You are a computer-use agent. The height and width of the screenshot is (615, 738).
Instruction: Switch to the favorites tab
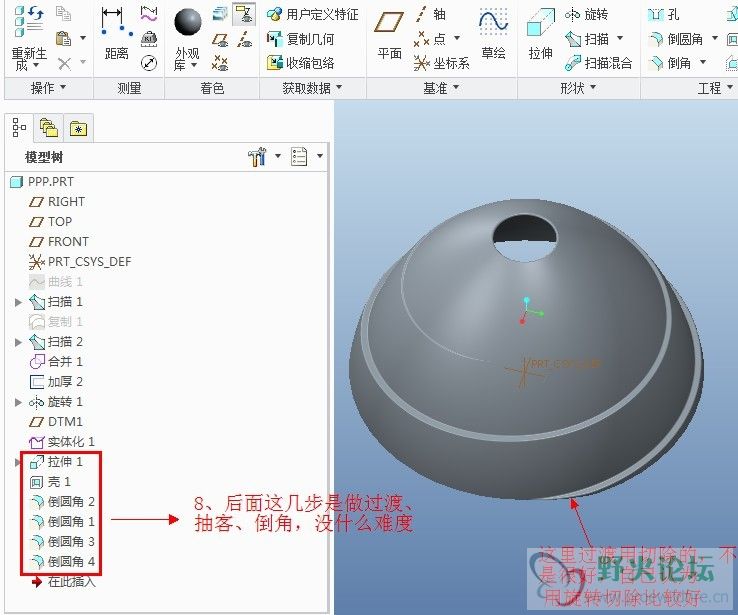pos(79,128)
